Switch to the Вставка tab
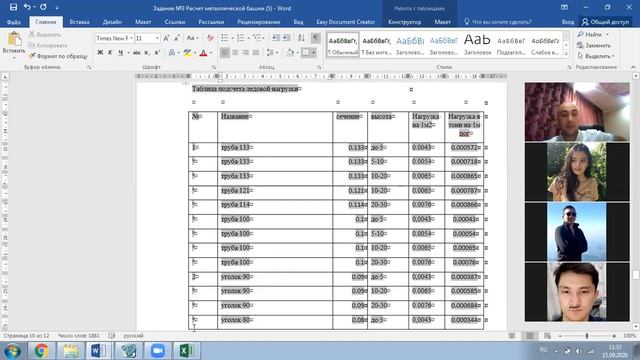 [x=79, y=22]
